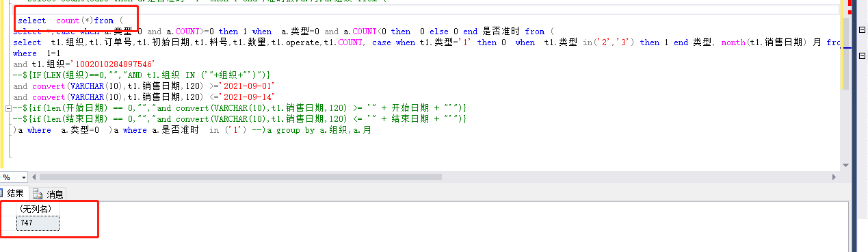Click the date literal '2021-09-01'

coord(246,86)
